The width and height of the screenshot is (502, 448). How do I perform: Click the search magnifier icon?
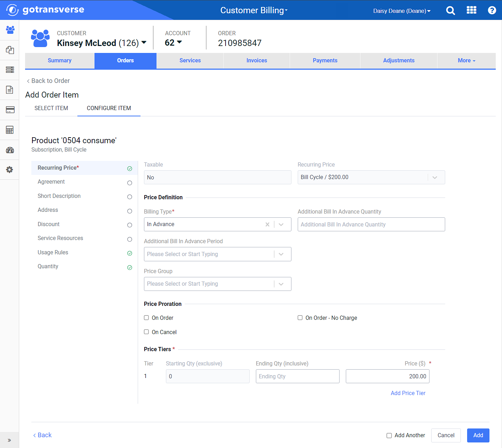[x=450, y=10]
